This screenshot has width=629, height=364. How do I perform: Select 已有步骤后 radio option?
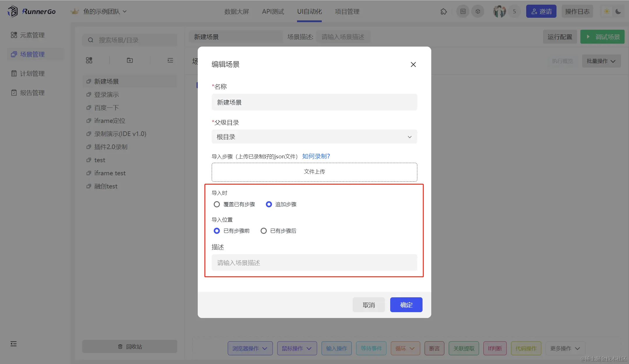click(264, 231)
